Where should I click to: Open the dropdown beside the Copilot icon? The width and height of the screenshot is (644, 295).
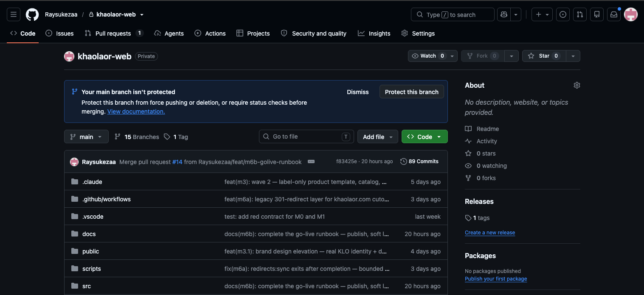tap(516, 14)
